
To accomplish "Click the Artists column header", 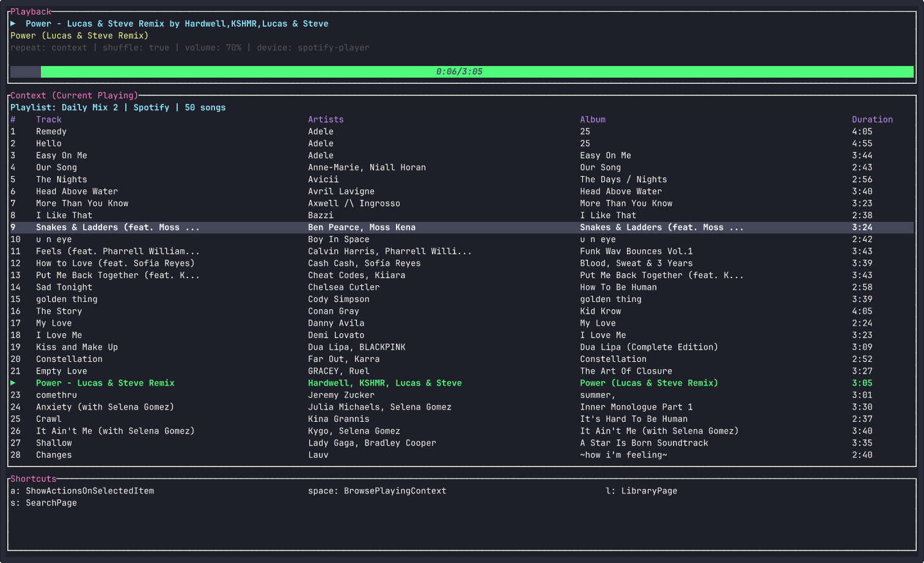I will [x=326, y=119].
